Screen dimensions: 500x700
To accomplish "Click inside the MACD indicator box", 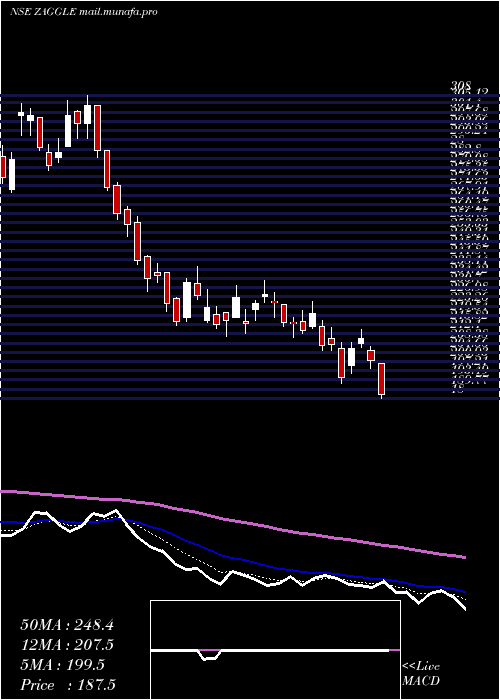I will [x=275, y=650].
